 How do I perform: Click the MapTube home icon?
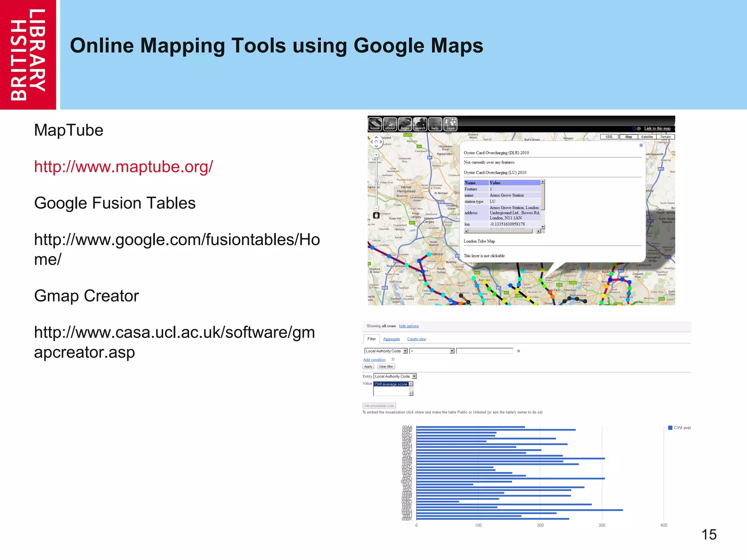[375, 124]
